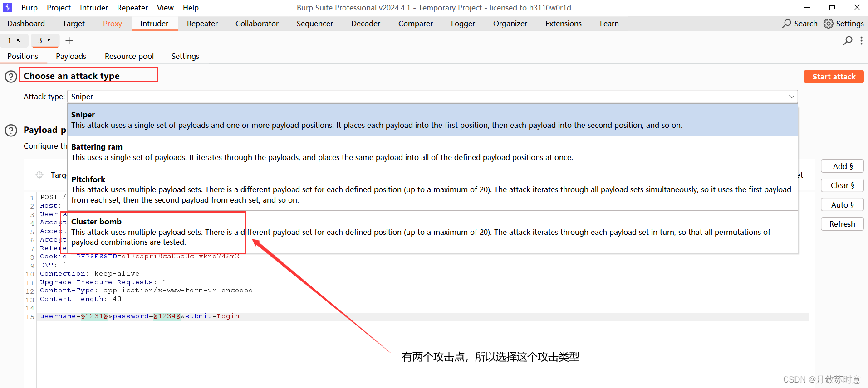Open the Search magnifier icon in top bar
The height and width of the screenshot is (388, 868).
point(787,24)
